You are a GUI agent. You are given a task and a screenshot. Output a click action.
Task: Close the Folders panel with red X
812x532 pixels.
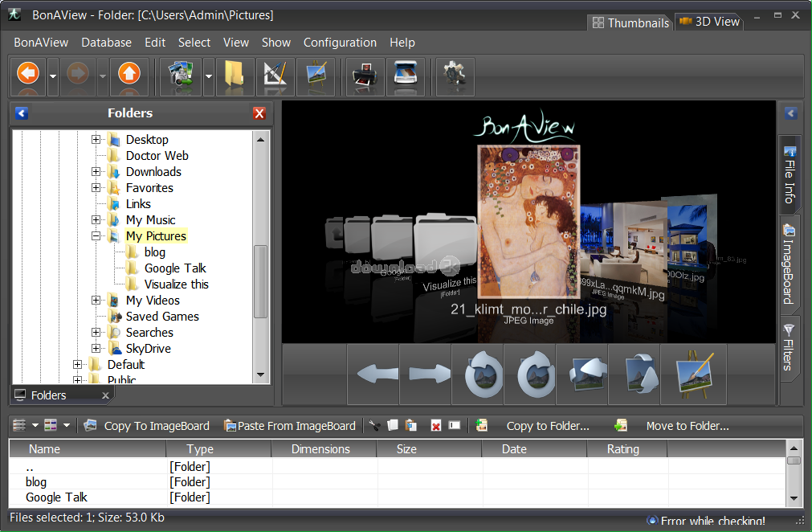click(x=259, y=113)
